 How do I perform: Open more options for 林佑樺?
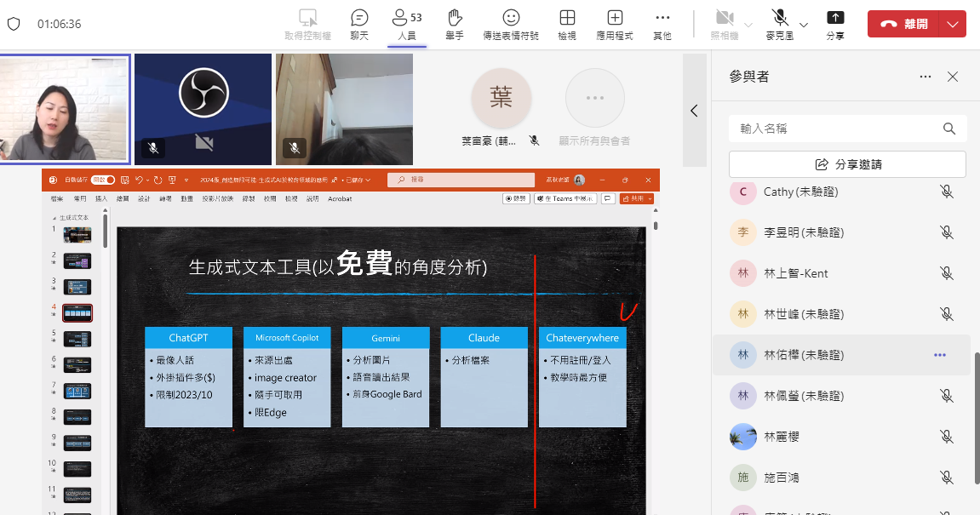(x=940, y=355)
